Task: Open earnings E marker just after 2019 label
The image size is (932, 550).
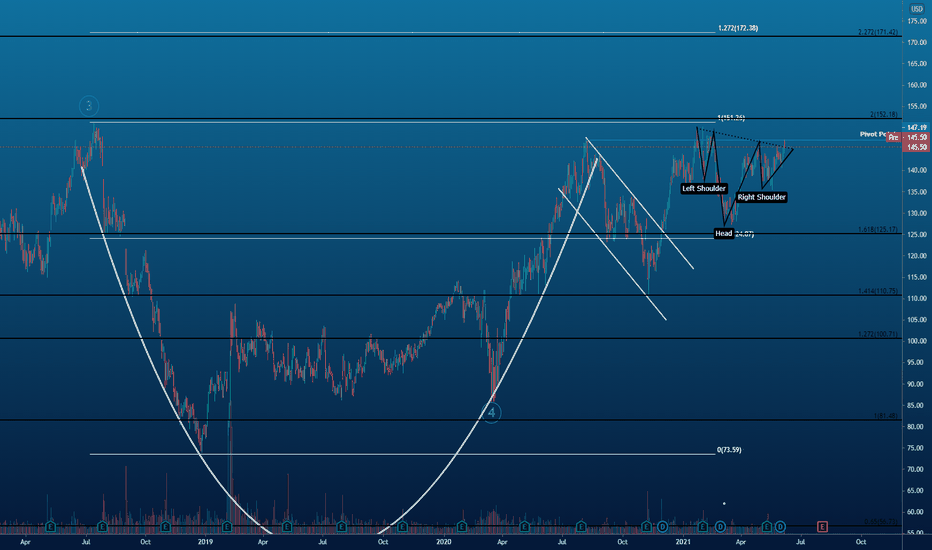Action: [x=226, y=527]
